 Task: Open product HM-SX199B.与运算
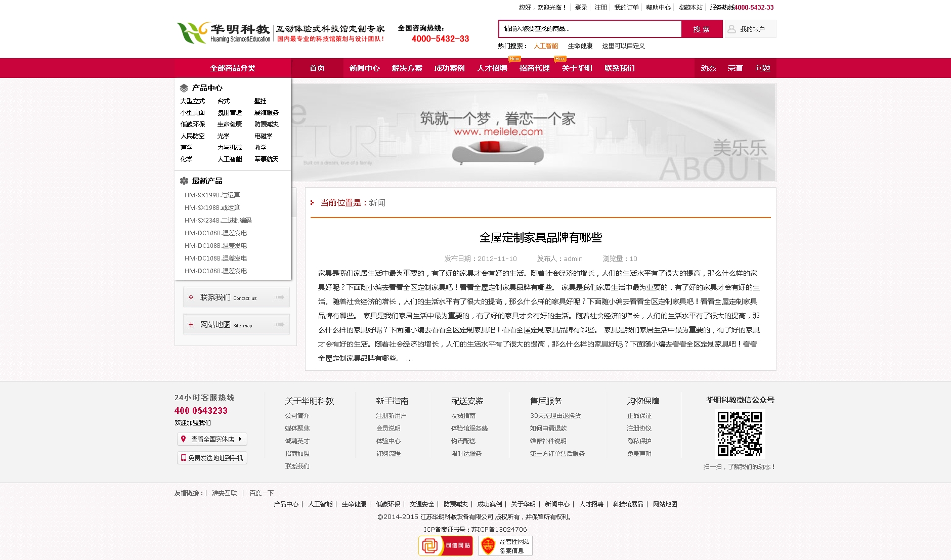[x=212, y=195]
